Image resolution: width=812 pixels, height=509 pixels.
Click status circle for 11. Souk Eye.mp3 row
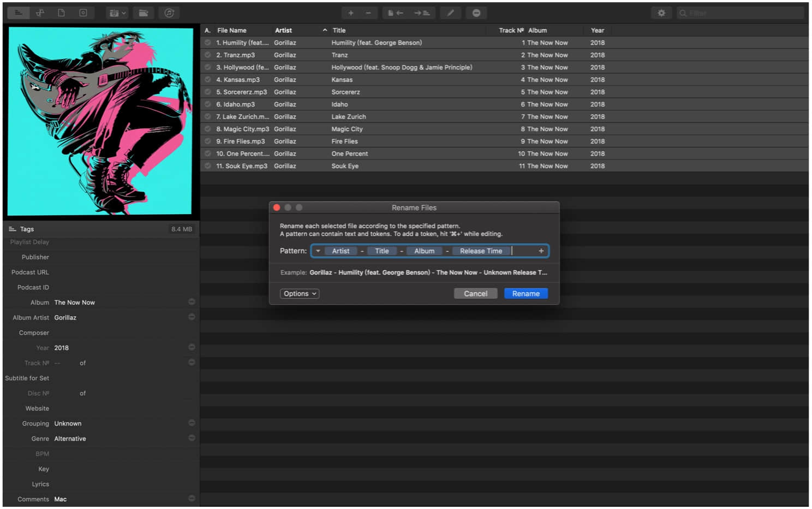click(208, 165)
